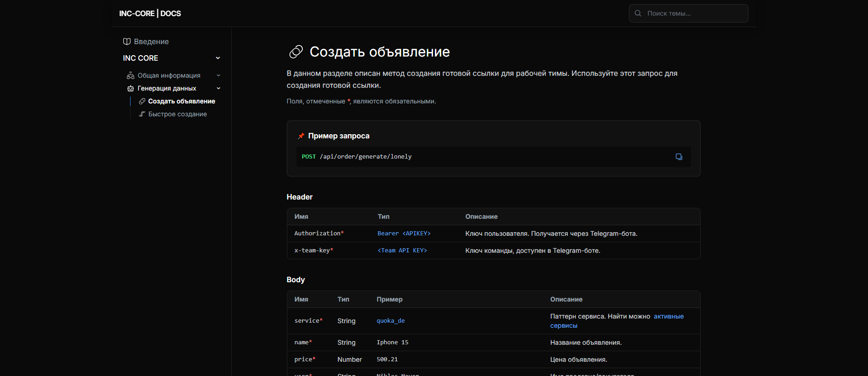Click the 500.21 example value
Viewport: 868px width, 376px height.
[387, 359]
